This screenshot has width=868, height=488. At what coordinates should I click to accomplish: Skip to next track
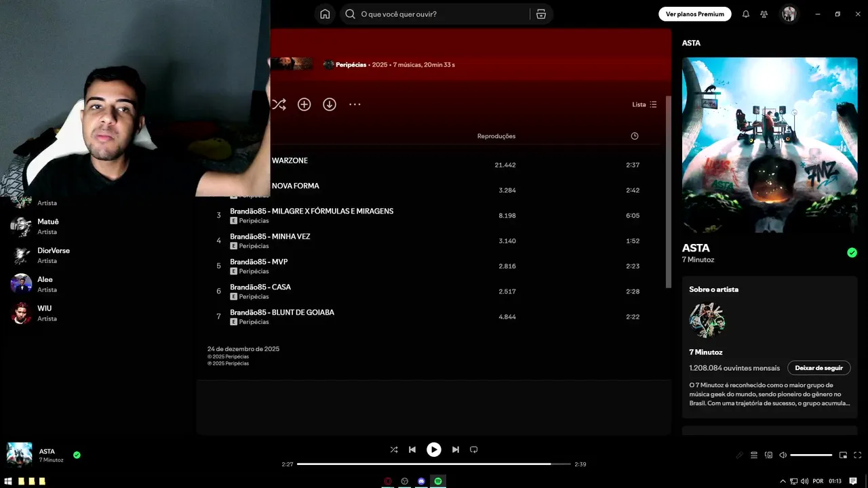click(456, 449)
